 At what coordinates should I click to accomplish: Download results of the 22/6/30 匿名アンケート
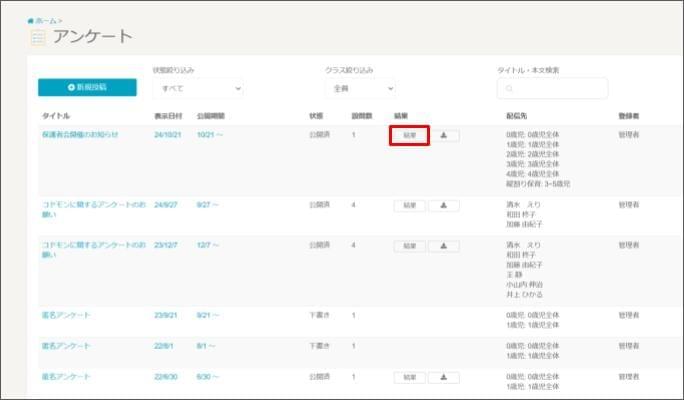tap(444, 377)
